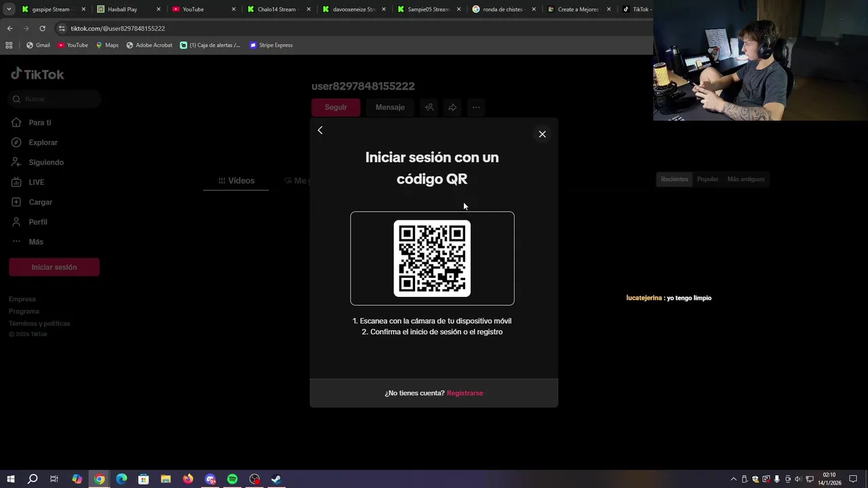The height and width of the screenshot is (488, 868).
Task: Open Spotify from the taskbar
Action: pyautogui.click(x=232, y=479)
